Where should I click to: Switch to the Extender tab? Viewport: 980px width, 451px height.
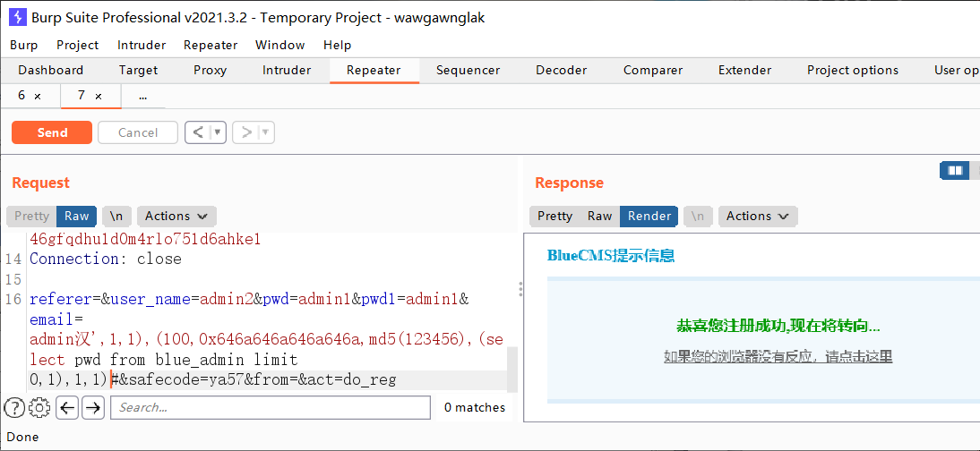pyautogui.click(x=745, y=70)
